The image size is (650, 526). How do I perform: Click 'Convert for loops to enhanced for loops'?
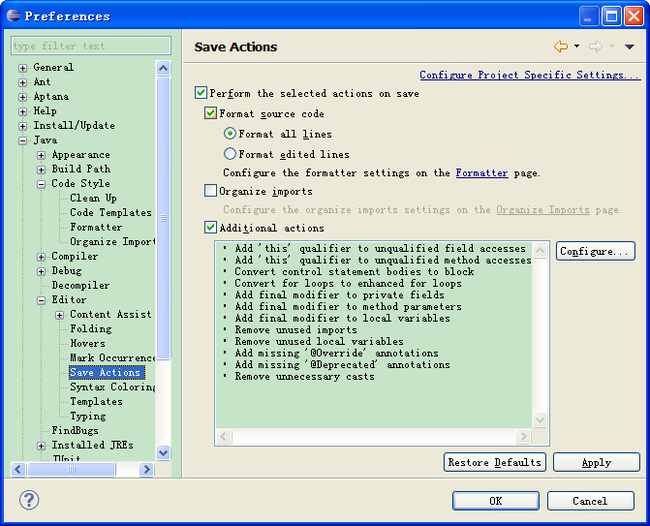point(348,284)
